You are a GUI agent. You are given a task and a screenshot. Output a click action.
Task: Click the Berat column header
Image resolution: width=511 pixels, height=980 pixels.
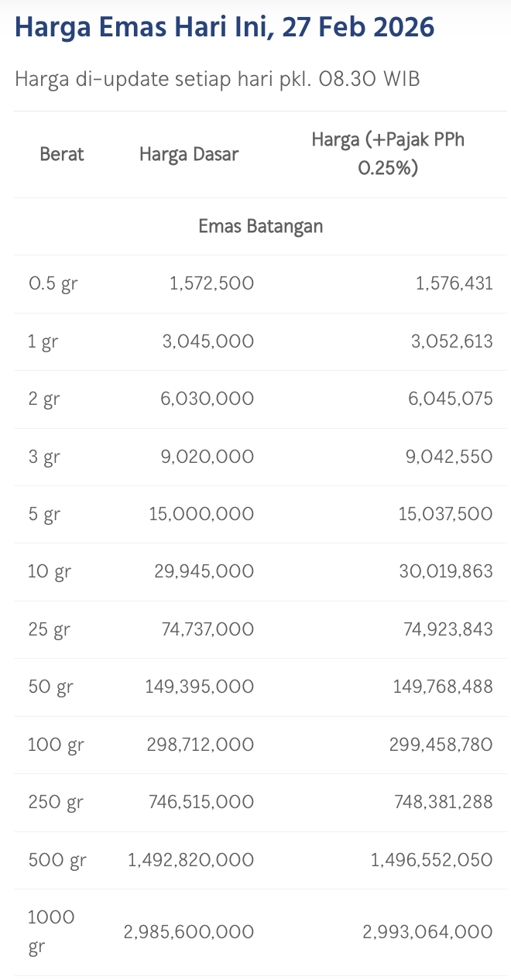click(x=62, y=154)
